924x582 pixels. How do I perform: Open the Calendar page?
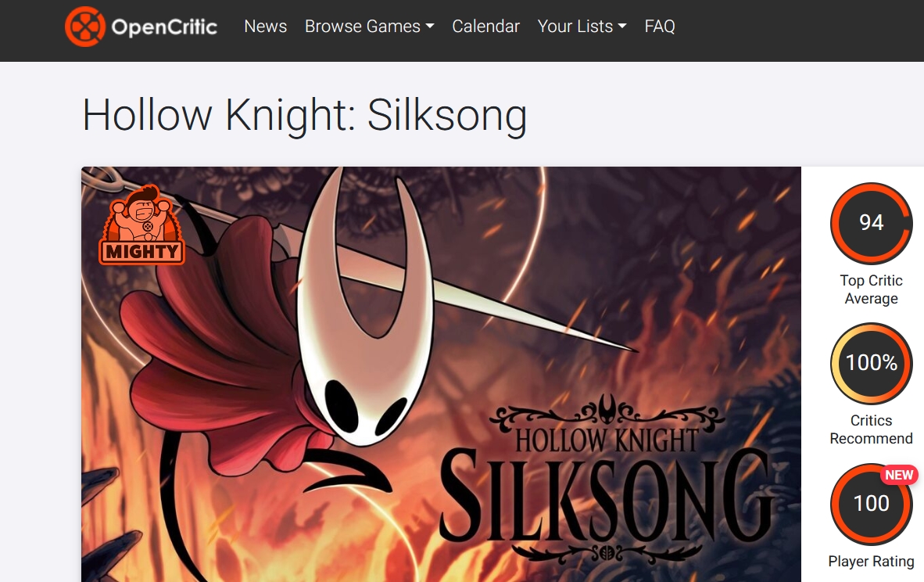pos(485,27)
